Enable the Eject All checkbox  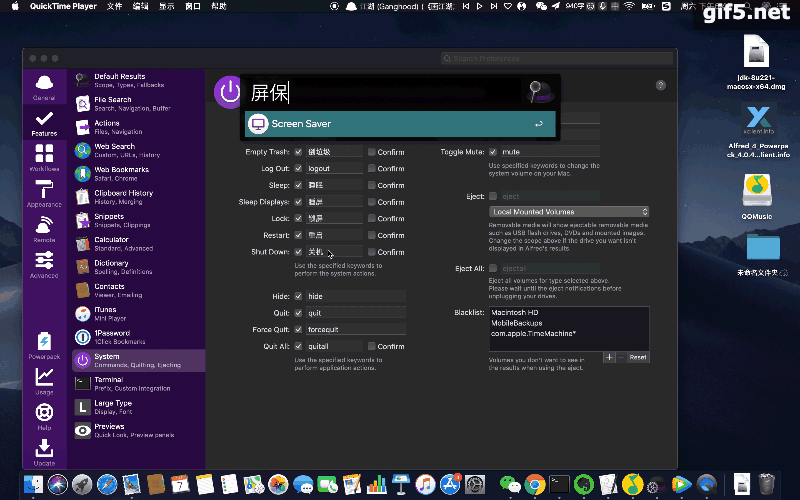pos(493,268)
